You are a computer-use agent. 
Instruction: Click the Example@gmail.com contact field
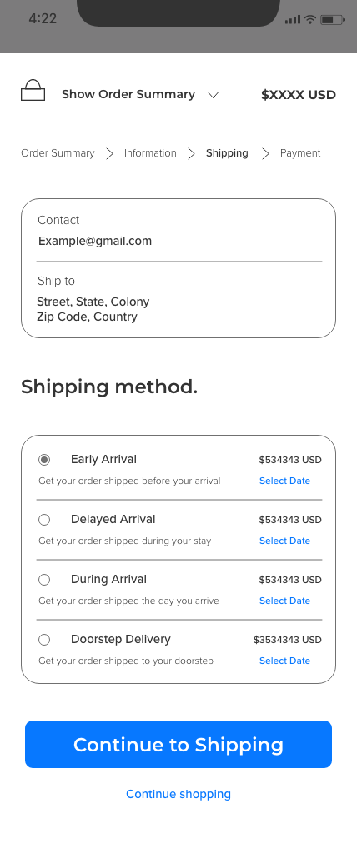pos(95,241)
